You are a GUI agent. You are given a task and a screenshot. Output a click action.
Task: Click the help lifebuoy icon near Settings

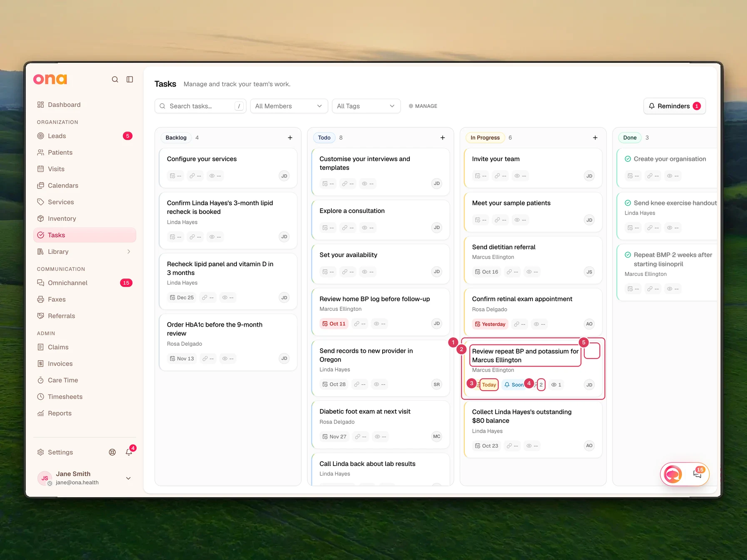[112, 452]
